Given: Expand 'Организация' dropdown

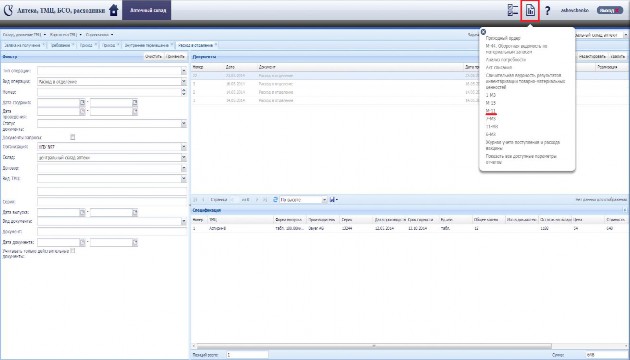Looking at the screenshot, I should pyautogui.click(x=184, y=147).
